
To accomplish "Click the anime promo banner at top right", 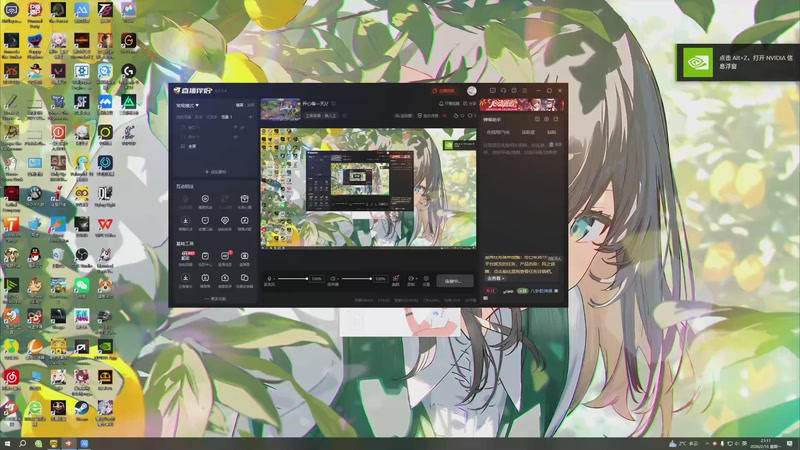I will click(x=522, y=104).
